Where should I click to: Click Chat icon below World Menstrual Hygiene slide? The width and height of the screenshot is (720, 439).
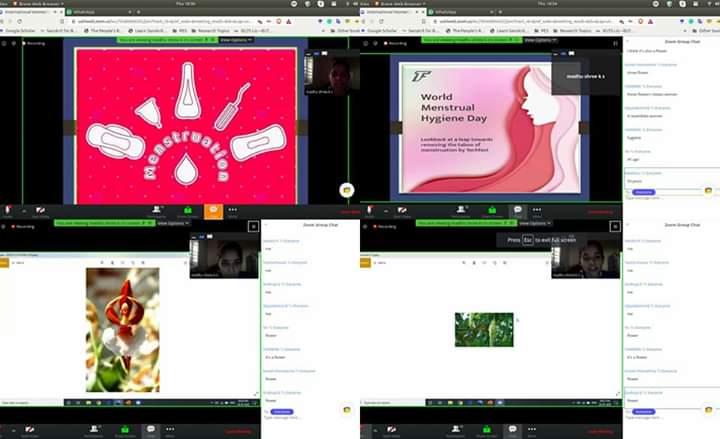point(517,211)
